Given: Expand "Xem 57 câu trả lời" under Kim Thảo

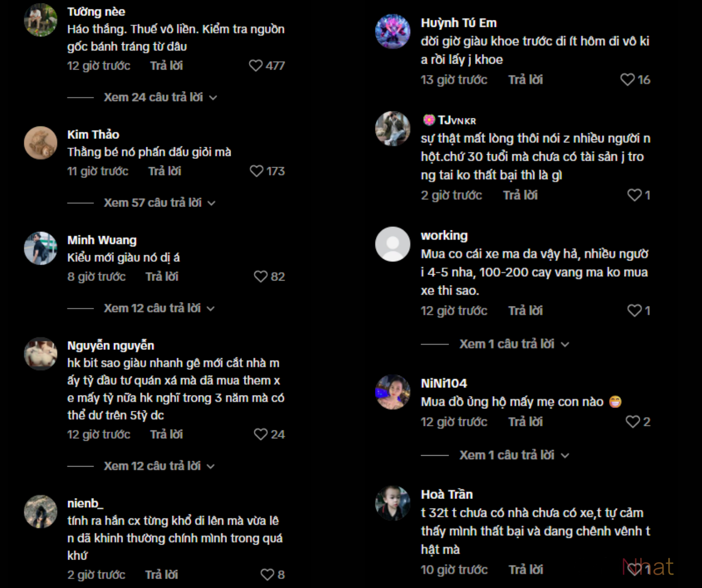Looking at the screenshot, I should coord(159,203).
